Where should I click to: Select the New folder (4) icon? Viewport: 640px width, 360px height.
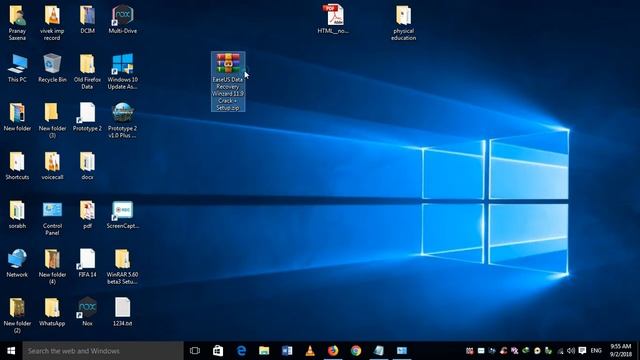52,267
